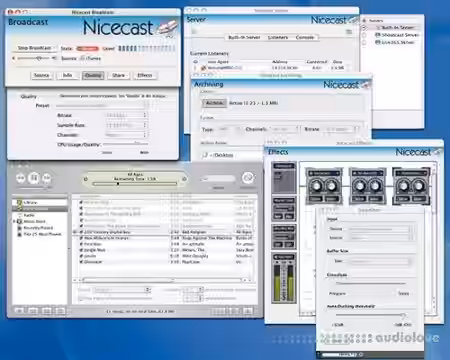450x360 pixels.
Task: Turn the rightmost effect unit's left knob
Action: [x=403, y=186]
